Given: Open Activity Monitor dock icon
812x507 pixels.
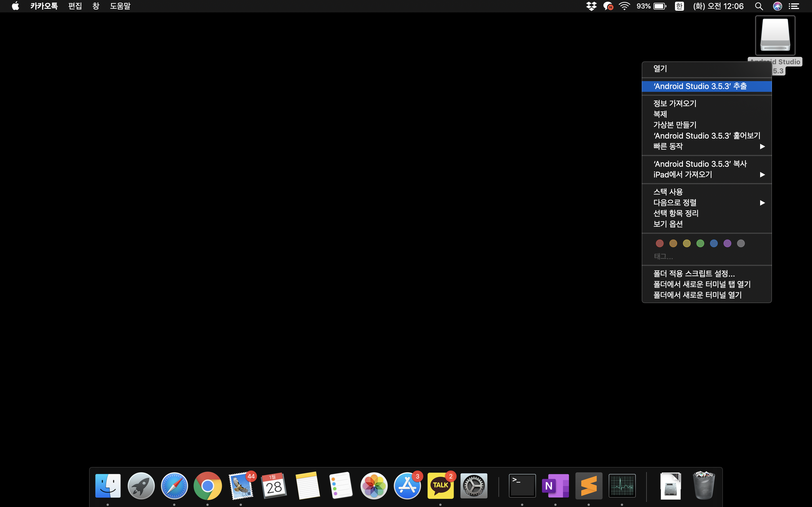Looking at the screenshot, I should click(x=622, y=486).
